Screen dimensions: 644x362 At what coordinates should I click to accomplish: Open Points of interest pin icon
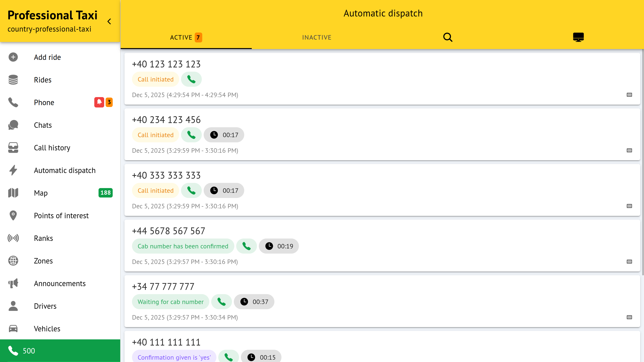(13, 215)
